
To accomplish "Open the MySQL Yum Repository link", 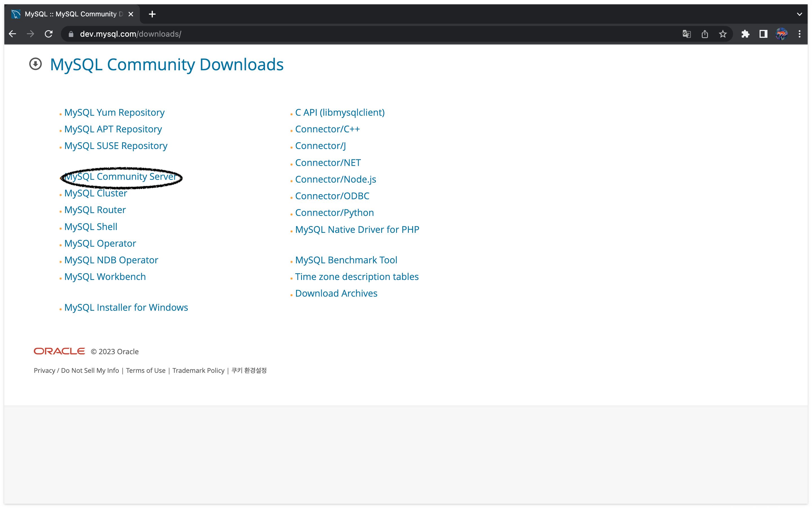I will 114,112.
